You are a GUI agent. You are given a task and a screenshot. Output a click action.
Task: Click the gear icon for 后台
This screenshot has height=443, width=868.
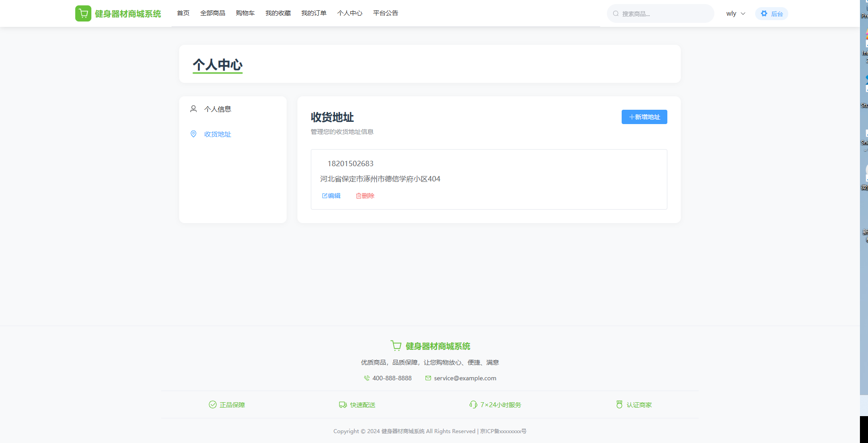coord(764,13)
